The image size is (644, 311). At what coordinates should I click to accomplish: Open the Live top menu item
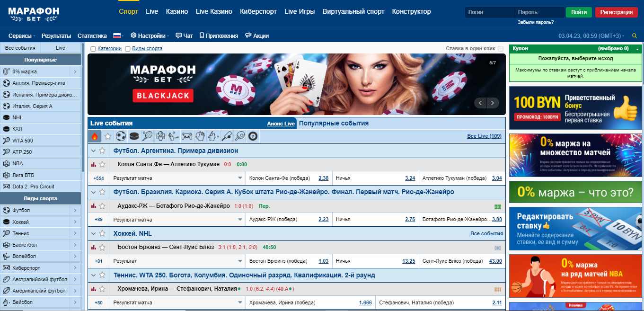coord(152,11)
